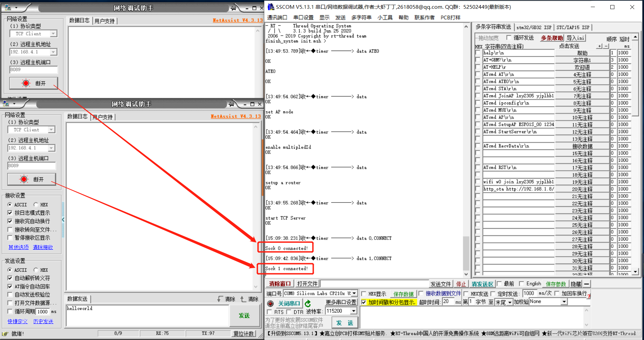Click the second 清除 icon with up arrow

(x=243, y=299)
